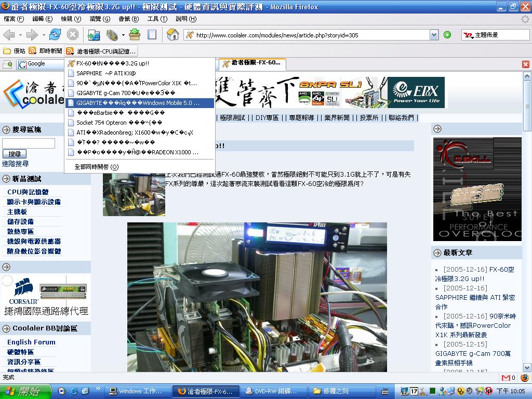This screenshot has height=399, width=532.
Task: Open the CPU與記憶體 category link
Action: [28, 192]
